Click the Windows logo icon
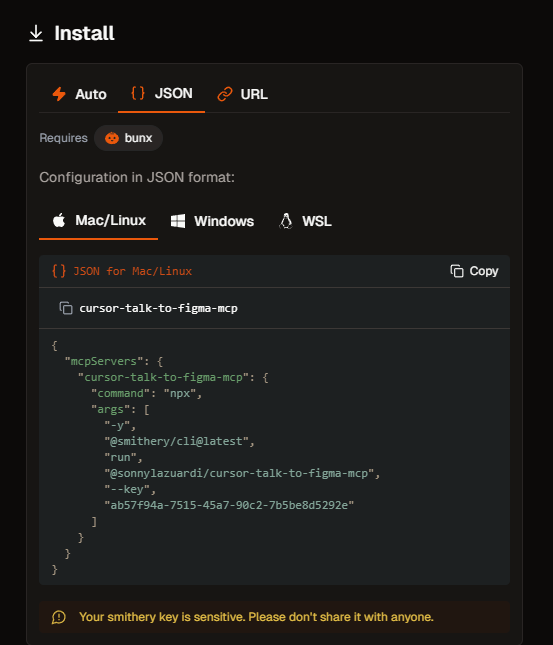Screen dimensions: 553x645 tap(178, 221)
